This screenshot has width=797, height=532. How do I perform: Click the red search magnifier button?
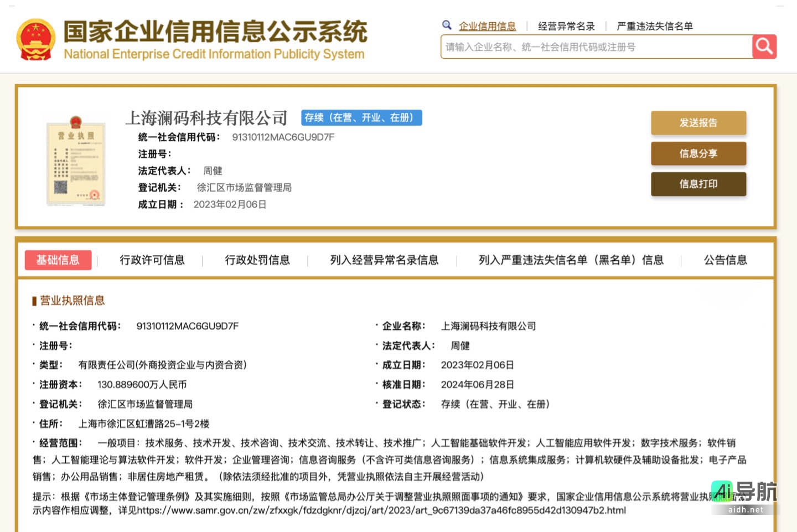tap(764, 47)
